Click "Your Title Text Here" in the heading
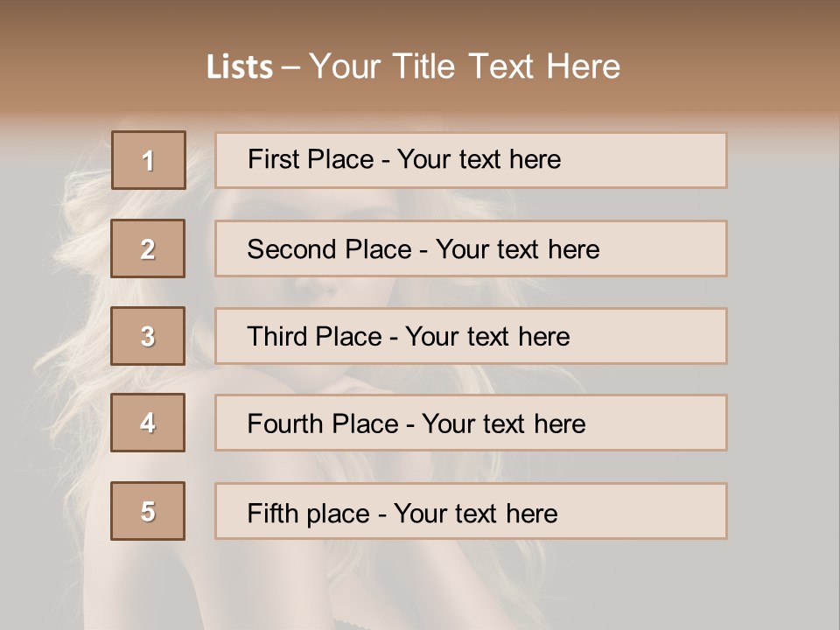 pos(465,67)
